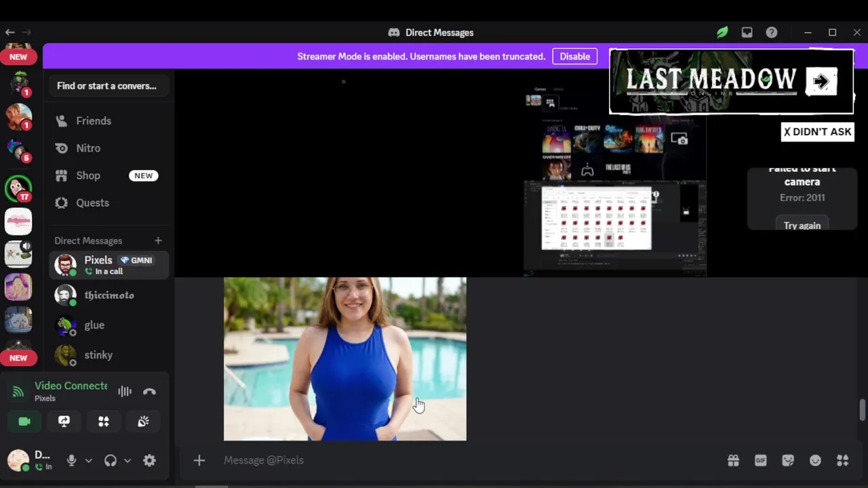The height and width of the screenshot is (488, 868).
Task: Create a new DM with plus icon
Action: coord(158,241)
